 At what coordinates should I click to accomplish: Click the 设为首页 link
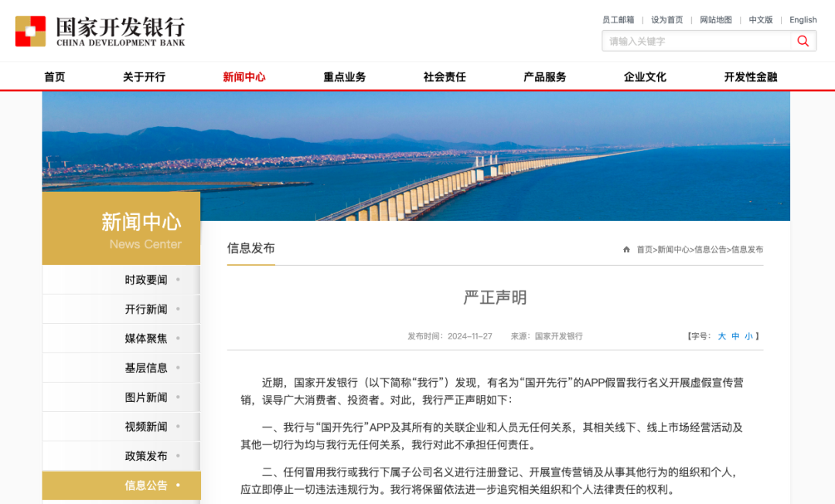tap(666, 20)
